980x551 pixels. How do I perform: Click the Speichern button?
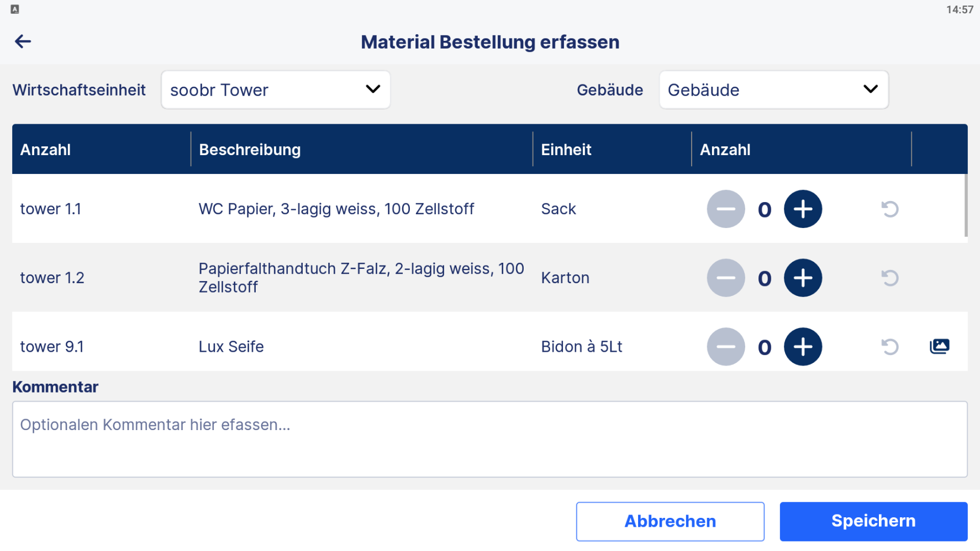click(x=873, y=521)
